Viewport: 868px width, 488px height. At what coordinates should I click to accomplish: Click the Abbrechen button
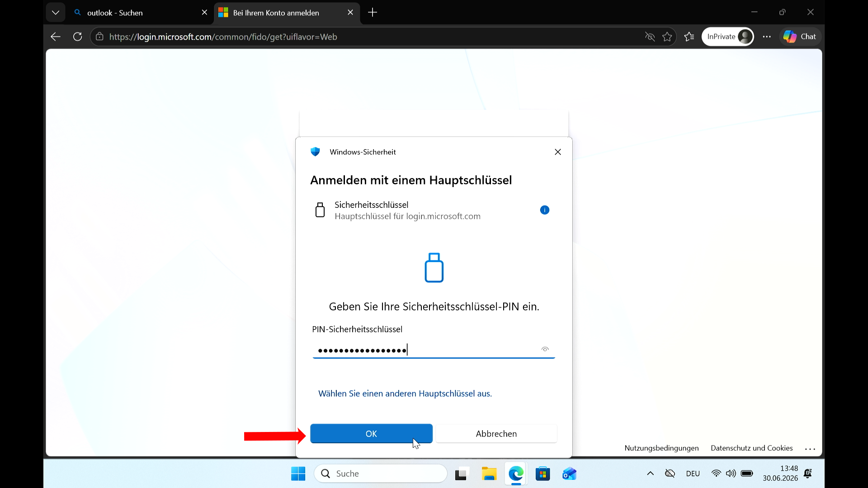(496, 433)
